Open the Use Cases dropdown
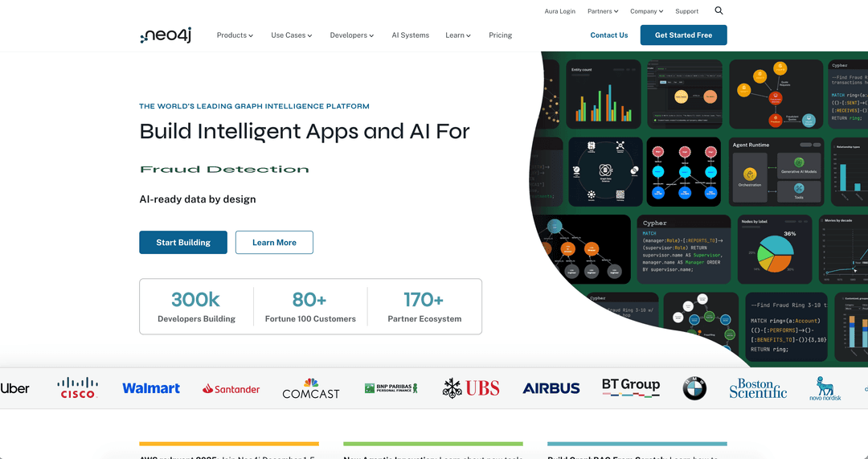The height and width of the screenshot is (459, 868). coord(291,35)
